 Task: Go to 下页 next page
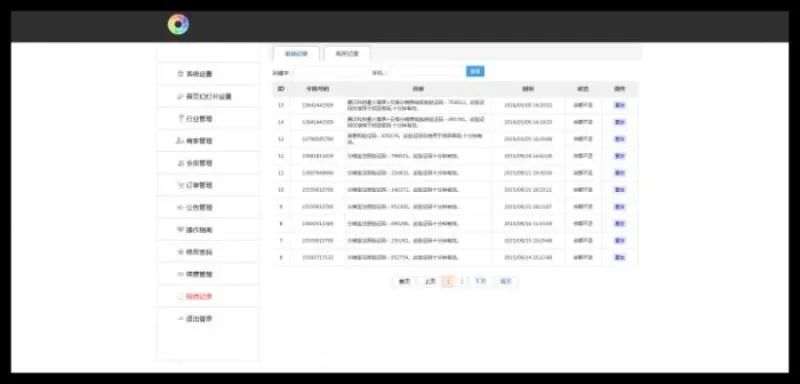480,281
